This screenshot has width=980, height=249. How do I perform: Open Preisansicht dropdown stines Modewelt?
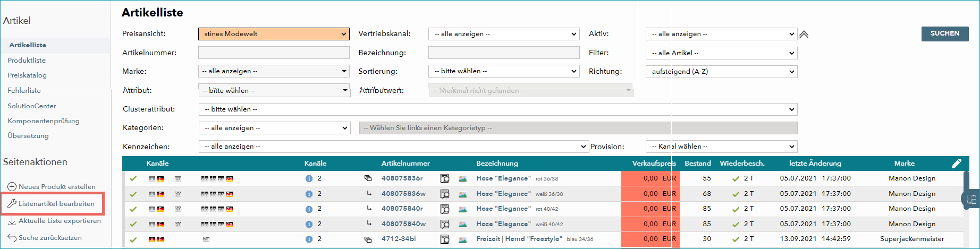click(x=274, y=34)
